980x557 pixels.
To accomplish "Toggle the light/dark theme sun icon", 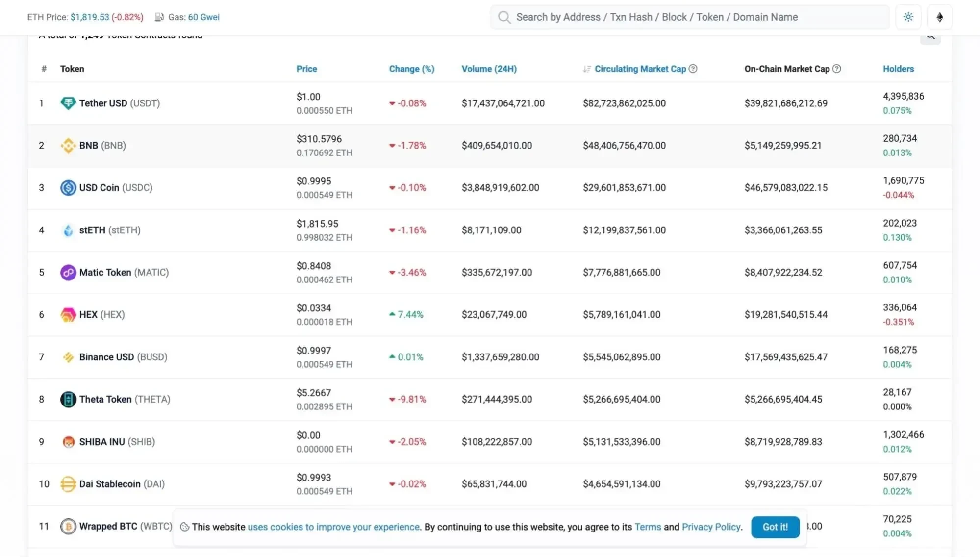I will [x=908, y=17].
